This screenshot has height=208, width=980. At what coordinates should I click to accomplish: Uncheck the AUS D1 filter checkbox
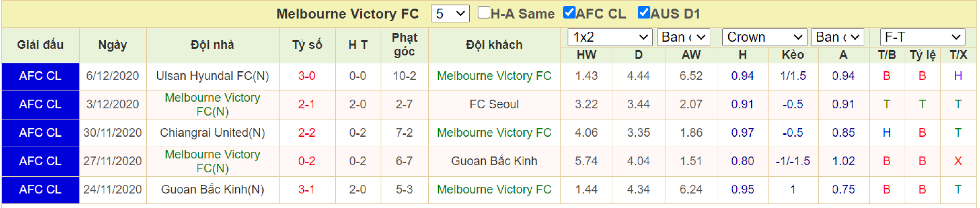(643, 12)
